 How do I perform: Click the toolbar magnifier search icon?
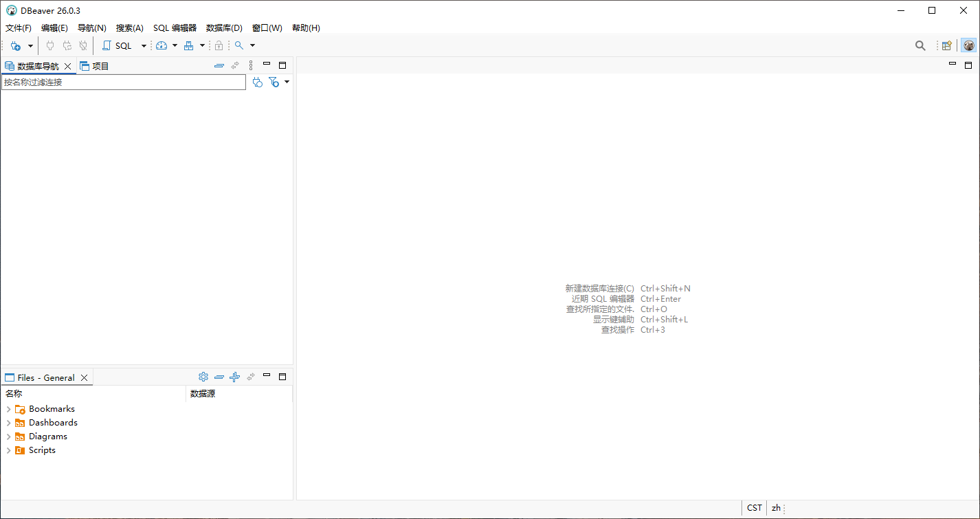[x=920, y=46]
